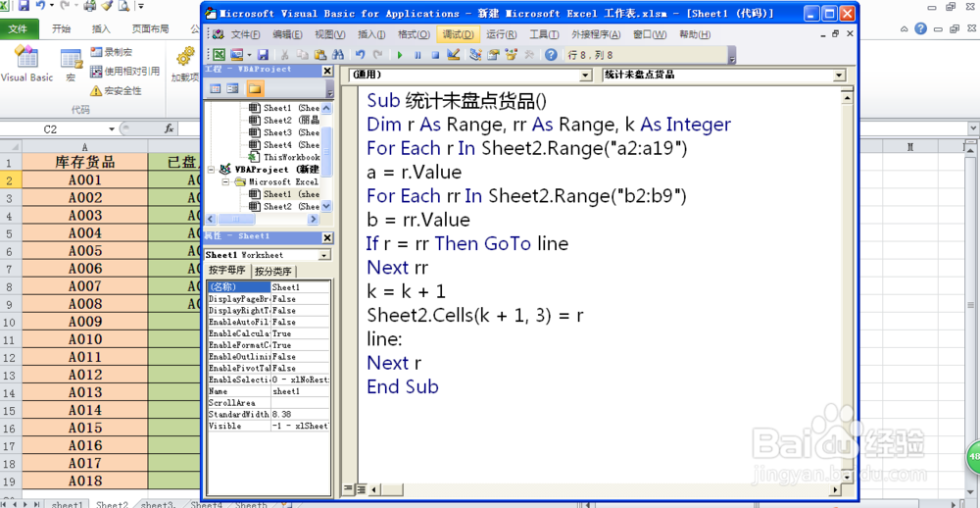
Task: Open the Excel Name Box dropdown arrow
Action: click(112, 128)
